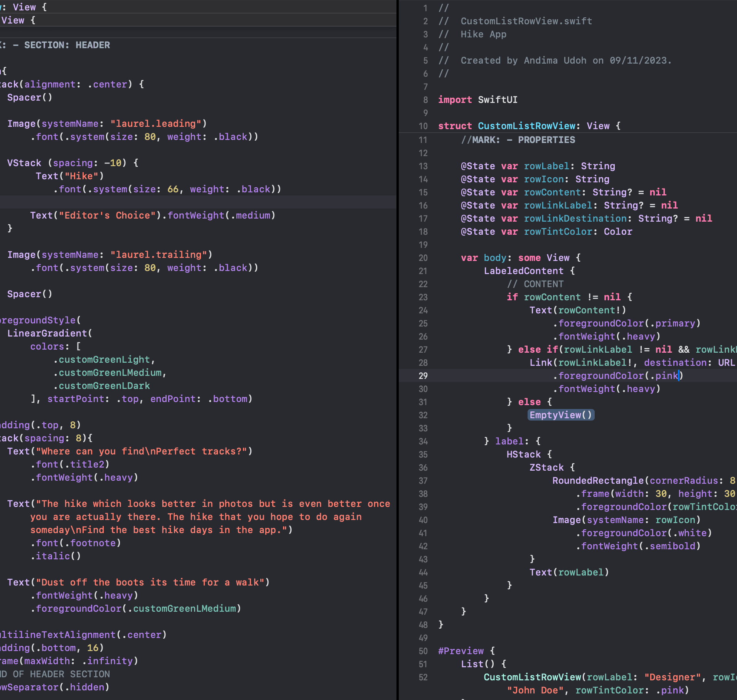The height and width of the screenshot is (700, 737).
Task: Click the rowSeparator(.hidden) modifier
Action: point(50,687)
